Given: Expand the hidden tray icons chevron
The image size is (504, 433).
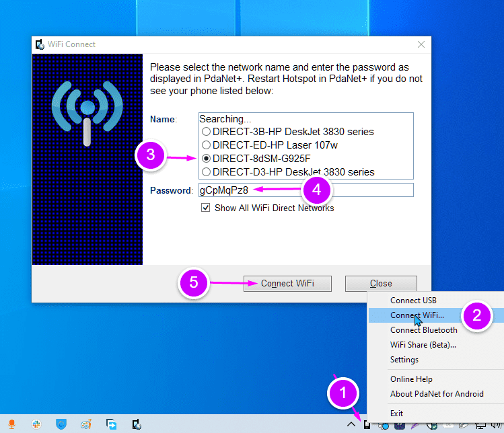Looking at the screenshot, I should 351,425.
